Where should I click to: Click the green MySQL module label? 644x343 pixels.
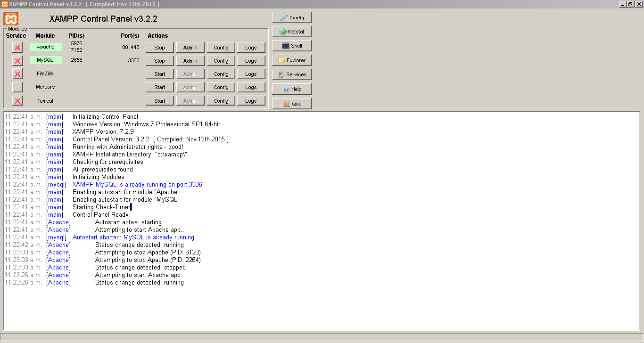46,60
